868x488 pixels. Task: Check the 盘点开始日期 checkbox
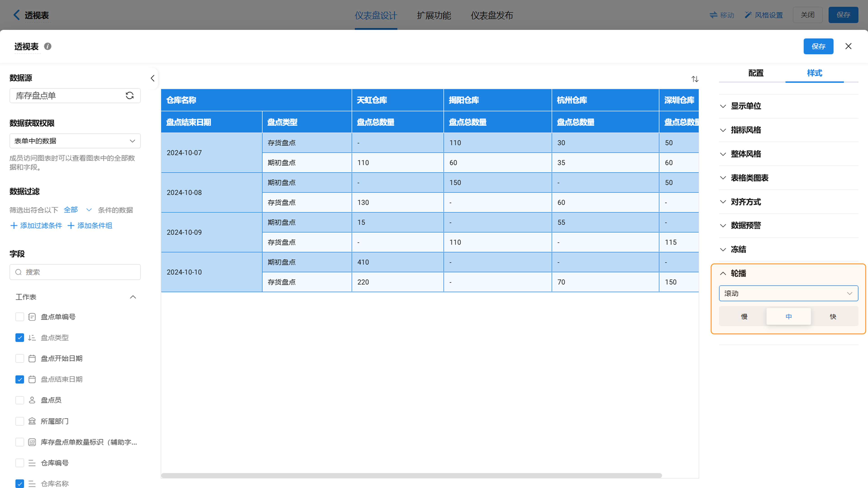point(19,359)
